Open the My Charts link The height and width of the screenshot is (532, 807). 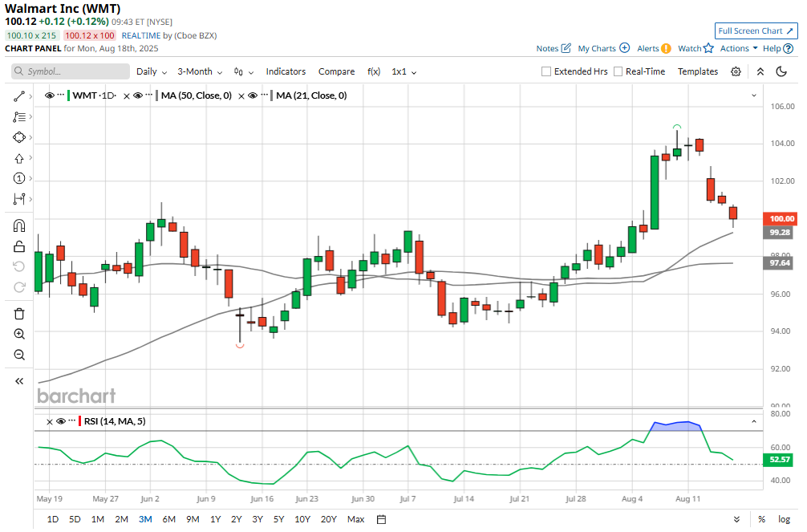597,48
